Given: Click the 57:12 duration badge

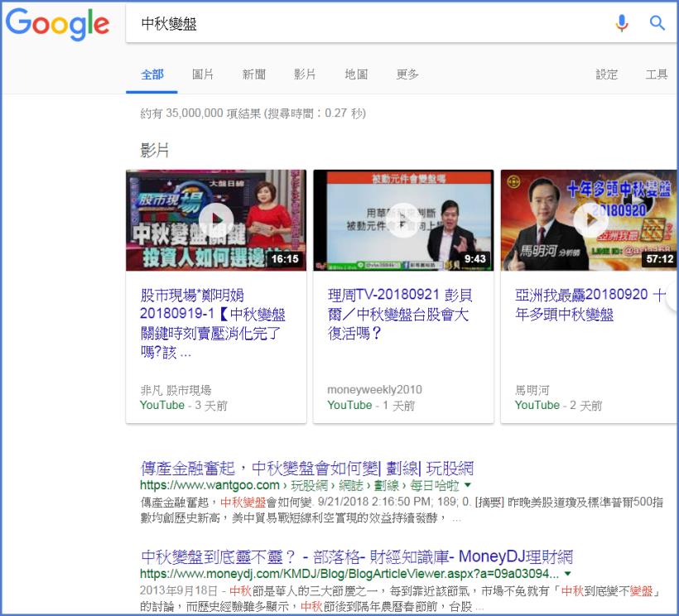Looking at the screenshot, I should (x=660, y=259).
